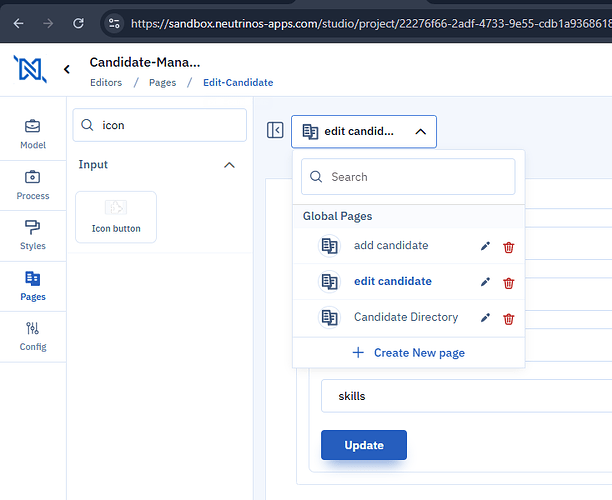
Task: Delete the add candidate page
Action: click(509, 247)
